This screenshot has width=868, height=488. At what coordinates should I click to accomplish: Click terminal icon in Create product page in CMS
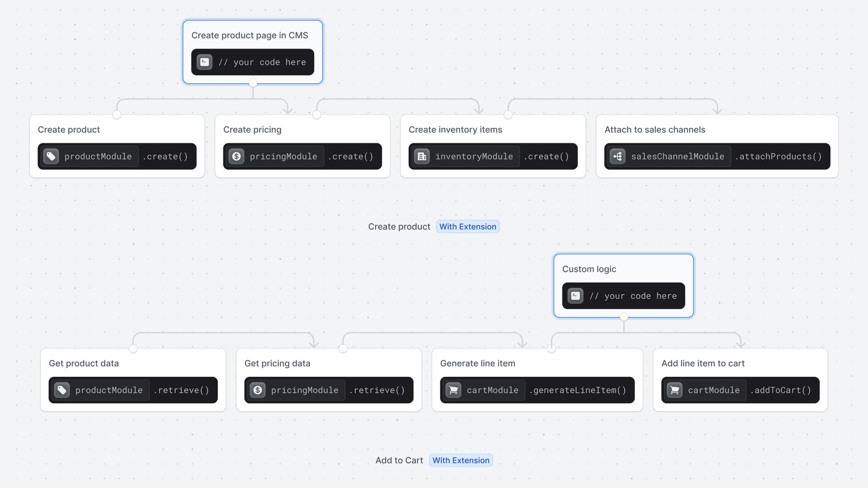click(204, 62)
